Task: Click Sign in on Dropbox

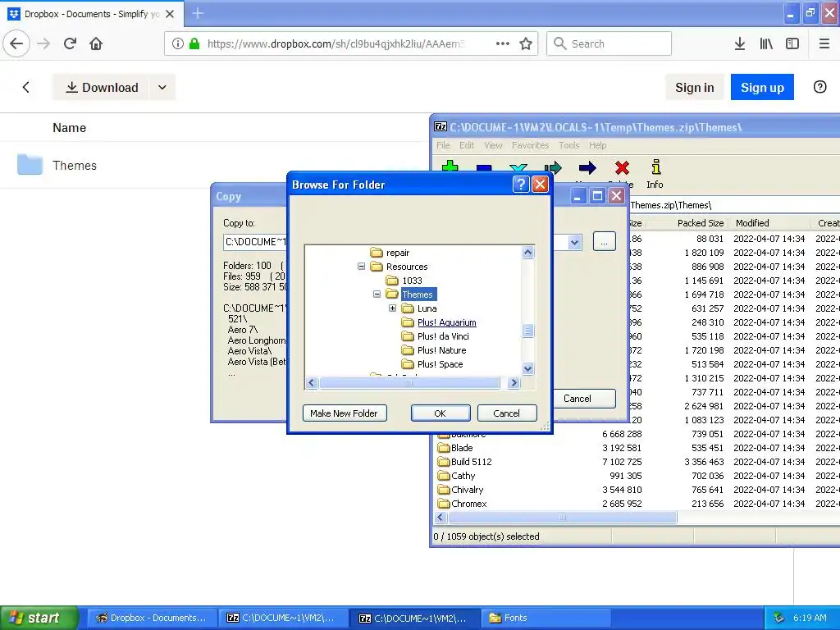Action: pos(694,87)
